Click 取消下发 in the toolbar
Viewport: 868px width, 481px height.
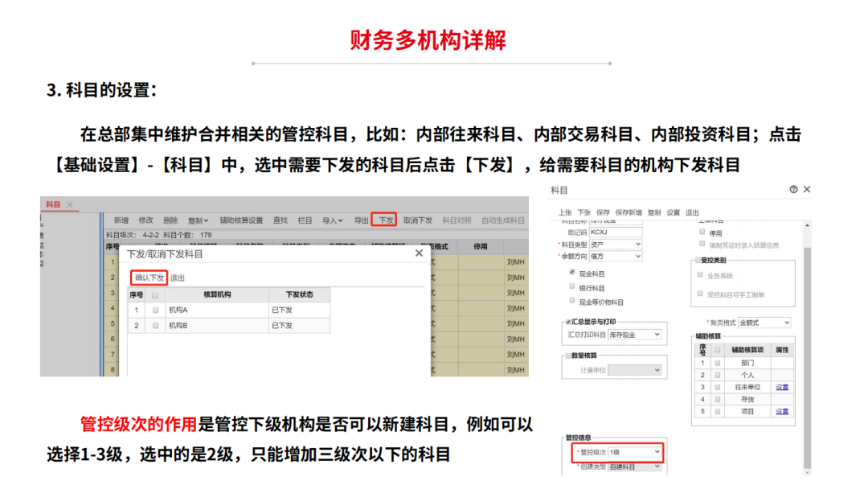pos(418,220)
